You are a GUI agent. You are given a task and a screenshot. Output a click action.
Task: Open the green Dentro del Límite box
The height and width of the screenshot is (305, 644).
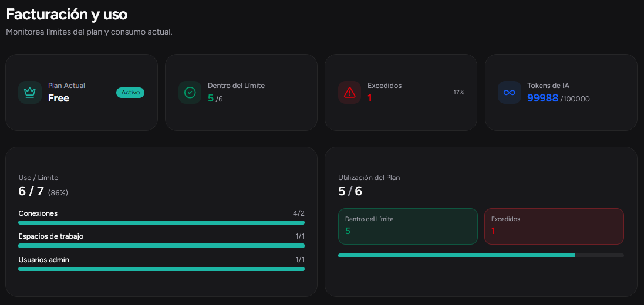coord(408,226)
